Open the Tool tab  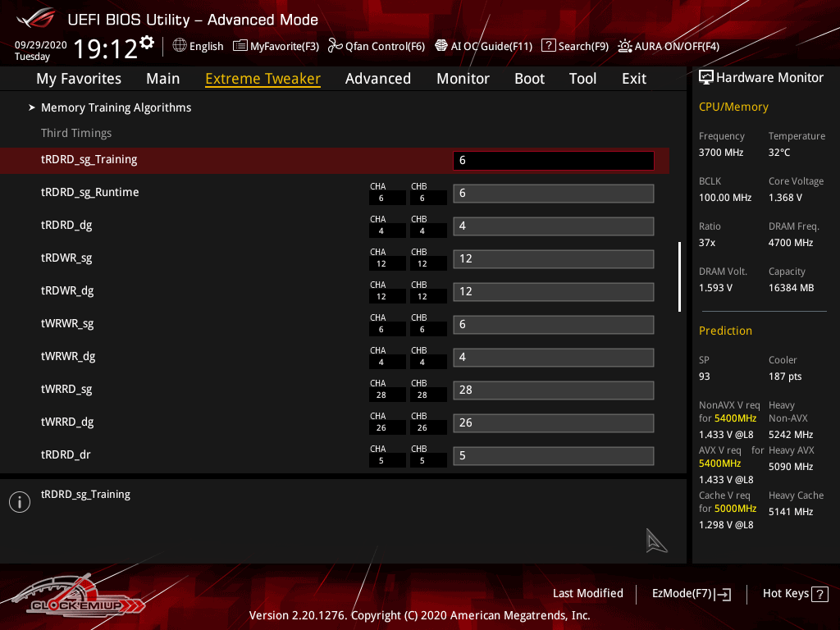tap(582, 79)
